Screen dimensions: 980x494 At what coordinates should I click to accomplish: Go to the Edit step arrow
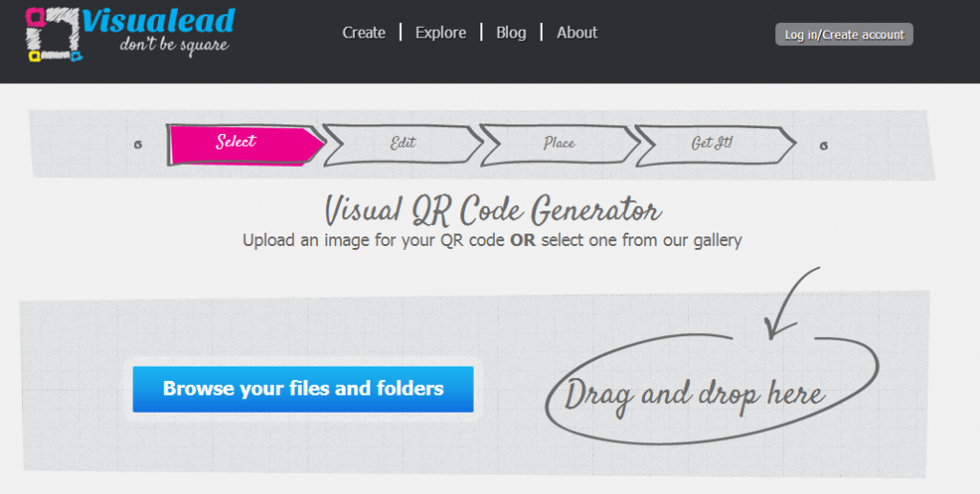(x=402, y=144)
